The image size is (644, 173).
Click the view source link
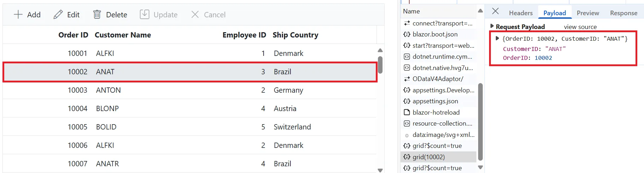pos(580,27)
